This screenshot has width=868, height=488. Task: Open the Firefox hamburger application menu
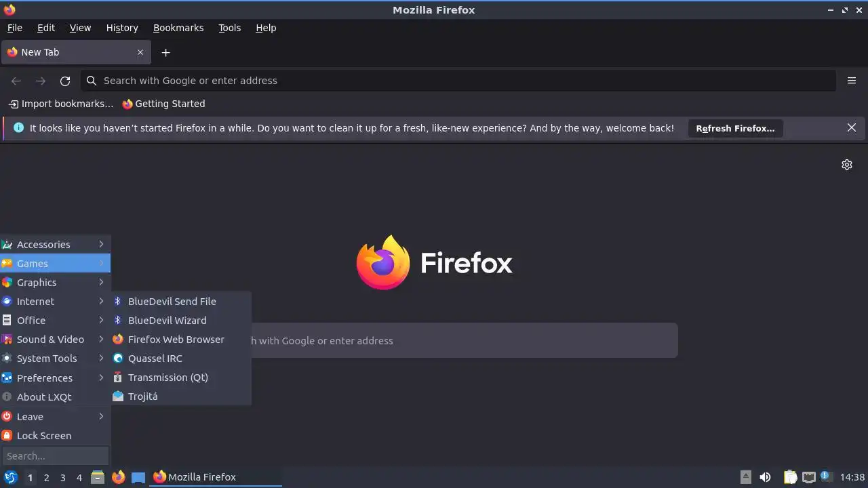tap(852, 81)
